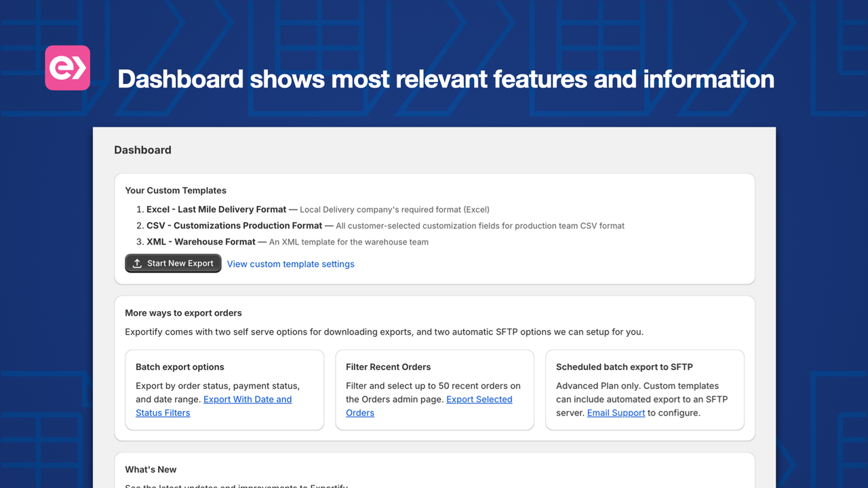Click the More ways to export orders heading
Image resolution: width=868 pixels, height=488 pixels.
click(183, 313)
